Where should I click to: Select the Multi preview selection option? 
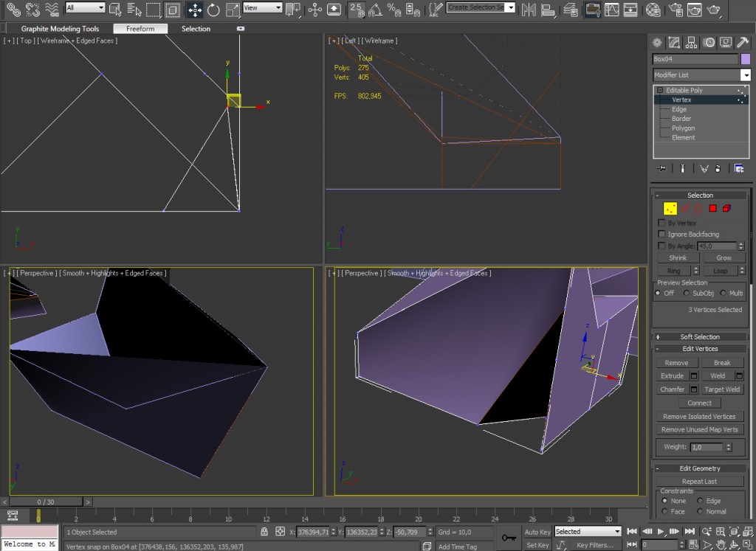723,293
